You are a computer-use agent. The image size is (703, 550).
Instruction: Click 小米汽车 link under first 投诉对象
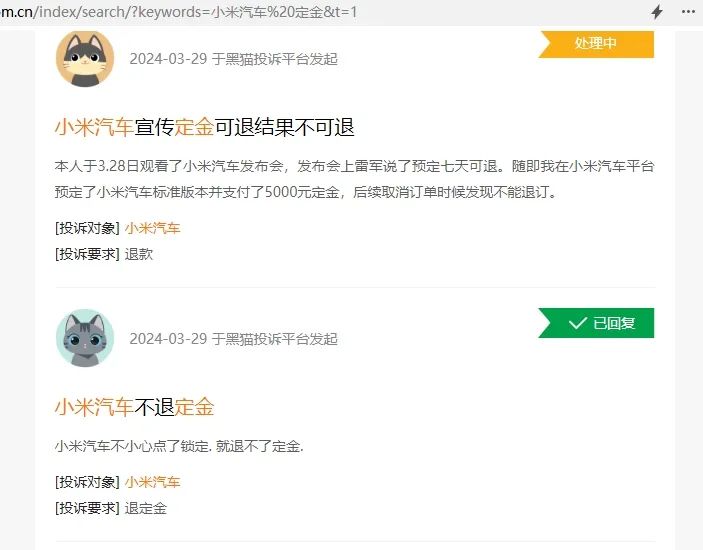152,228
